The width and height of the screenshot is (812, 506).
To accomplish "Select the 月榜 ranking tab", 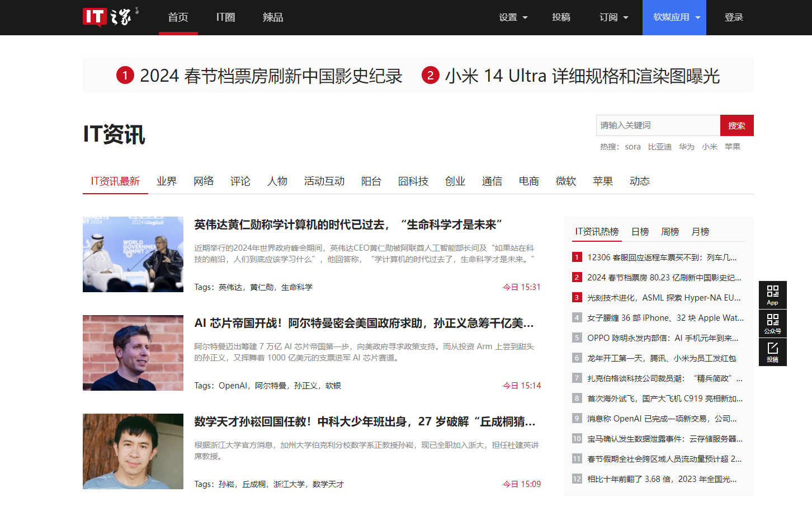I will [700, 232].
